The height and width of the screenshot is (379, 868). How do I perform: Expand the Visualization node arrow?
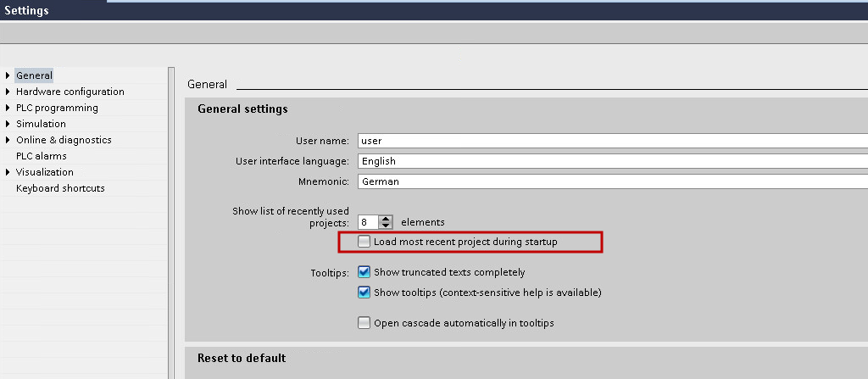point(8,172)
